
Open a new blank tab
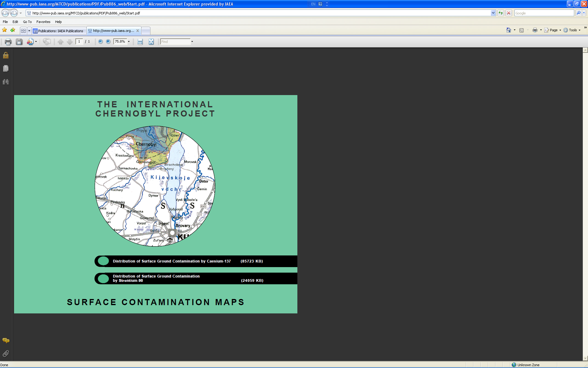146,31
